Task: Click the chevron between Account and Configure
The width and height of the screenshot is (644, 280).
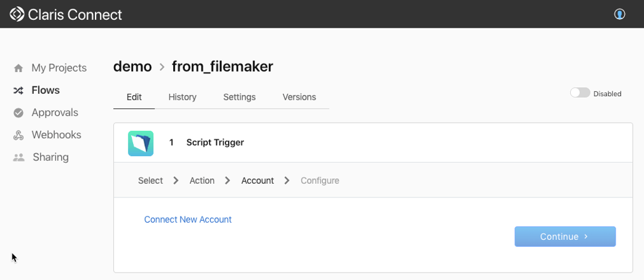Action: point(287,181)
